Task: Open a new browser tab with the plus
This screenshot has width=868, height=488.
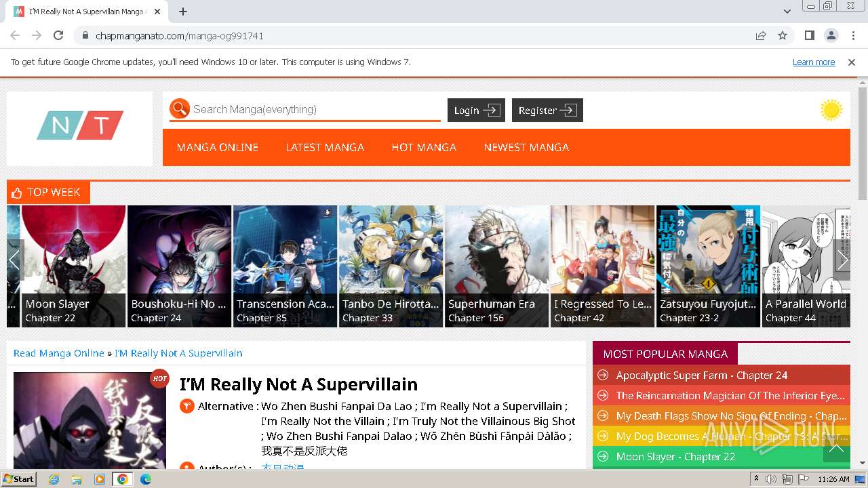Action: [183, 12]
